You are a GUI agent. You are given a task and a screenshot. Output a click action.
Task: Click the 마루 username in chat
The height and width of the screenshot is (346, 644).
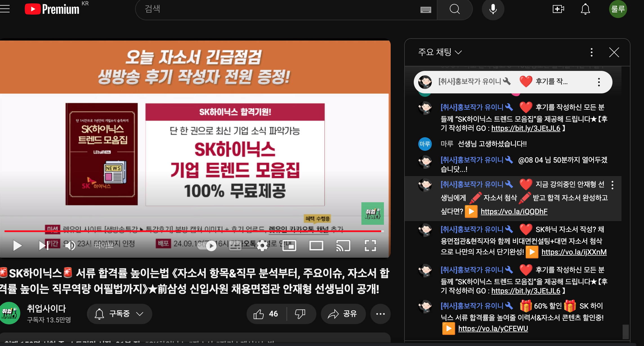pyautogui.click(x=447, y=144)
